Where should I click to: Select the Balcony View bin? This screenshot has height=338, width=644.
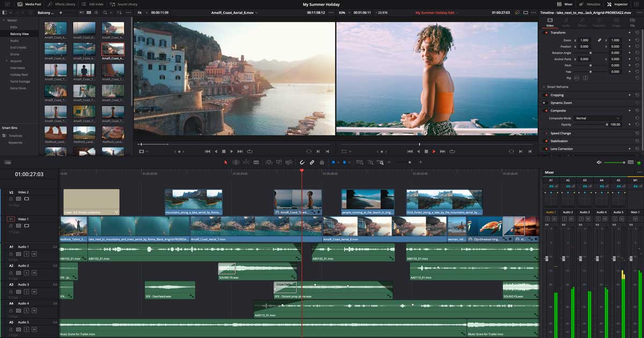point(19,34)
